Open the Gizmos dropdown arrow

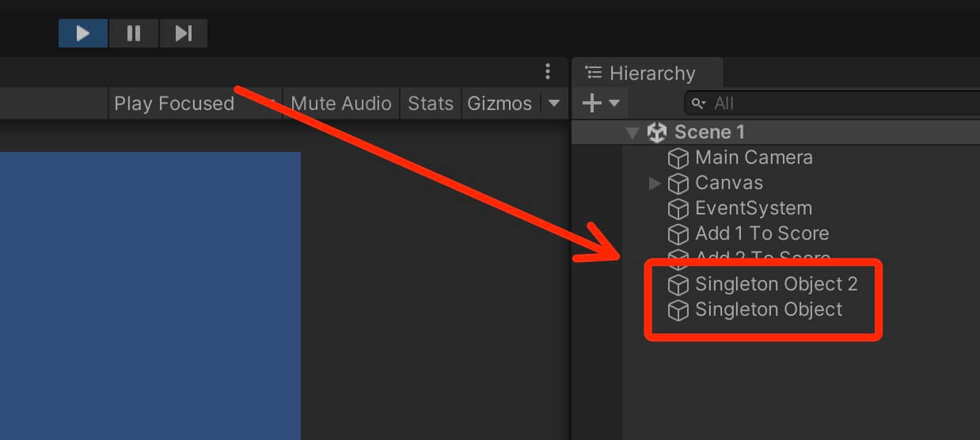[554, 104]
